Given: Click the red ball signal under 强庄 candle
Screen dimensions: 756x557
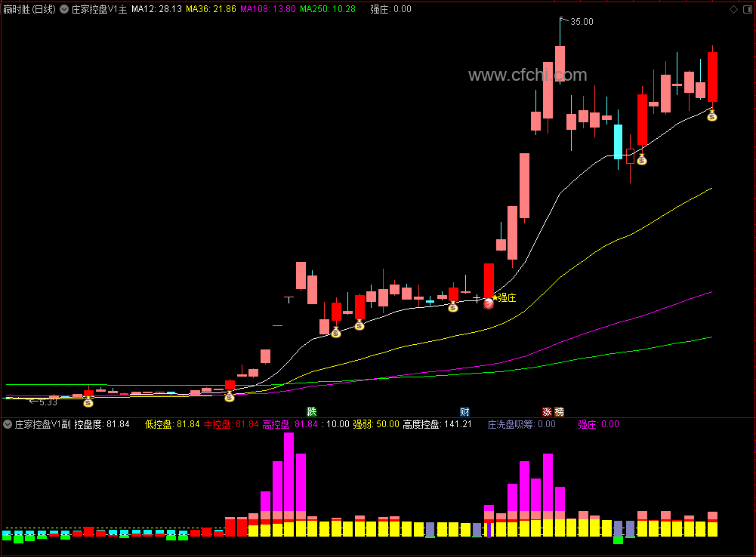Looking at the screenshot, I should click(x=489, y=303).
